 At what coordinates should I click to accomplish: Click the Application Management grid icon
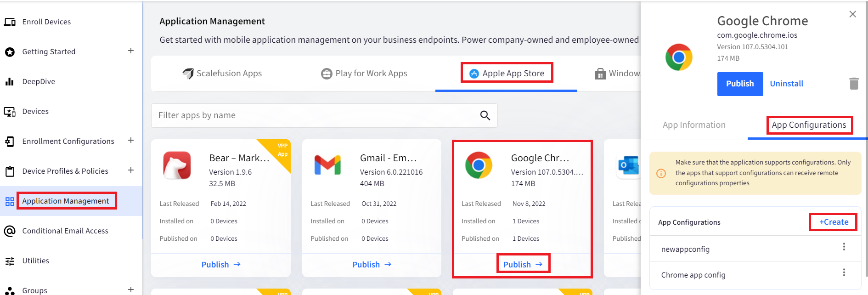(10, 201)
